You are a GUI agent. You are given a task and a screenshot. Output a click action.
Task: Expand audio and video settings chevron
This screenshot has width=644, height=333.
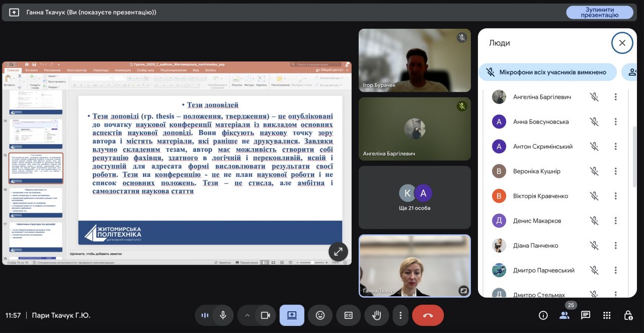click(247, 315)
